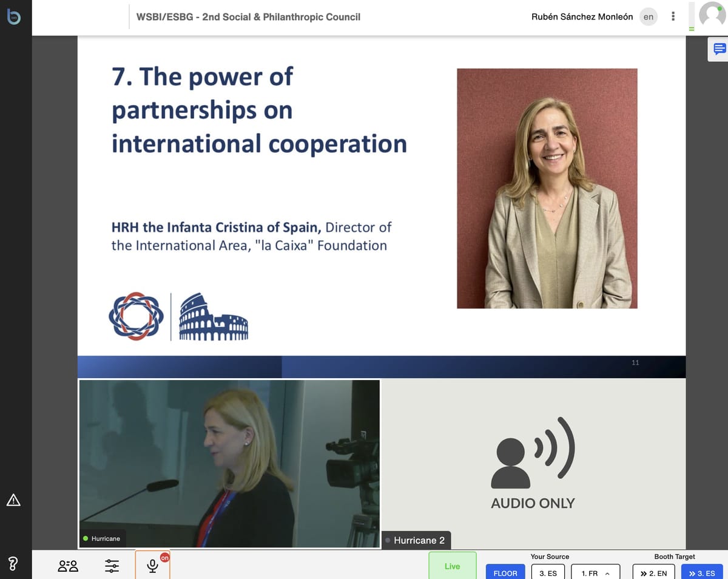Open the three-dot options menu

(x=673, y=17)
